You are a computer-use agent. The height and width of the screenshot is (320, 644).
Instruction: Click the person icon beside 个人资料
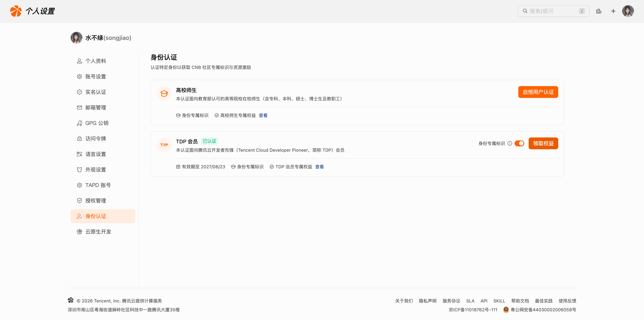[79, 61]
